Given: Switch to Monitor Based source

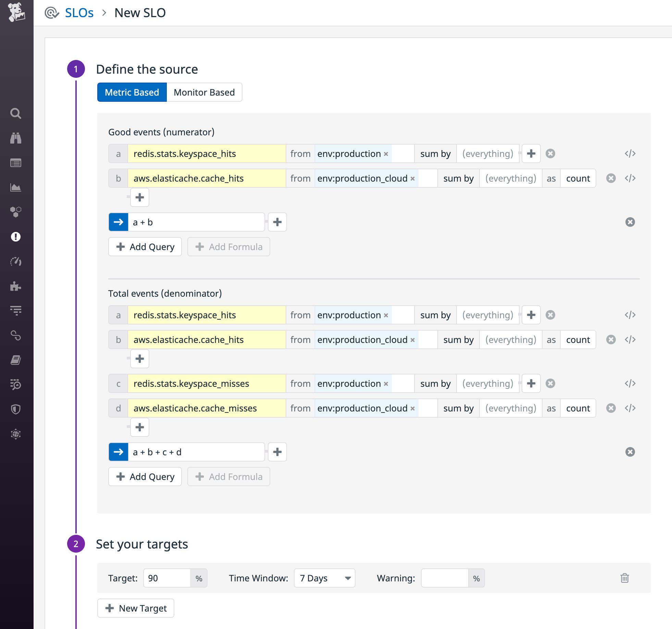Looking at the screenshot, I should pos(204,92).
